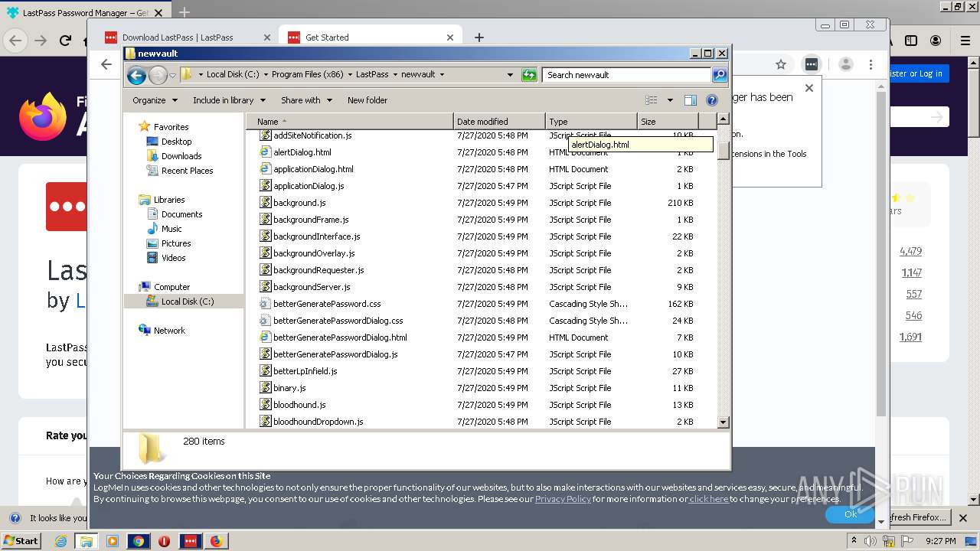Open Chrome from the taskbar
Image resolution: width=980 pixels, height=551 pixels.
click(139, 541)
